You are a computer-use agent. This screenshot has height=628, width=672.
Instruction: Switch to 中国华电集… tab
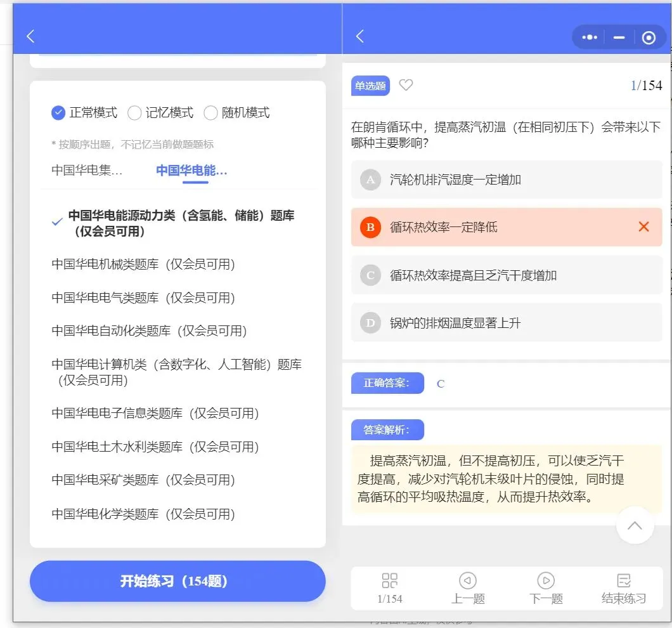tap(87, 170)
